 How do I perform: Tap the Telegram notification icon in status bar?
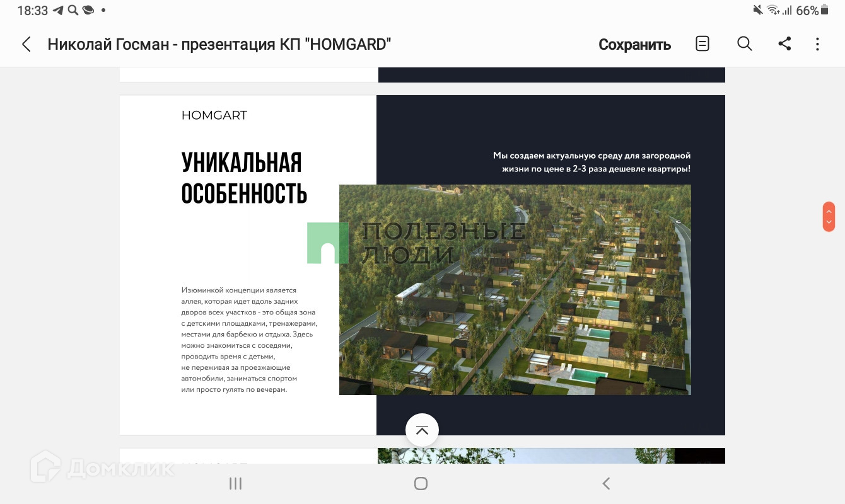58,11
